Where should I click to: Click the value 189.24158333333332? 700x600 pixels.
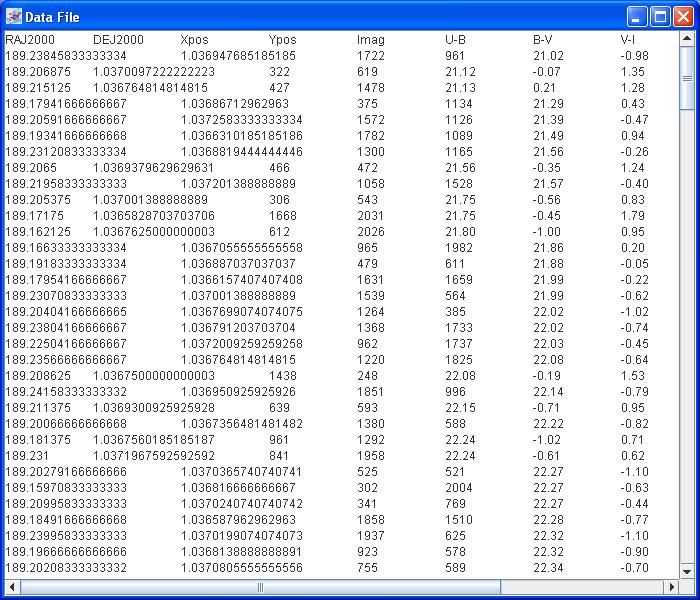pyautogui.click(x=66, y=393)
